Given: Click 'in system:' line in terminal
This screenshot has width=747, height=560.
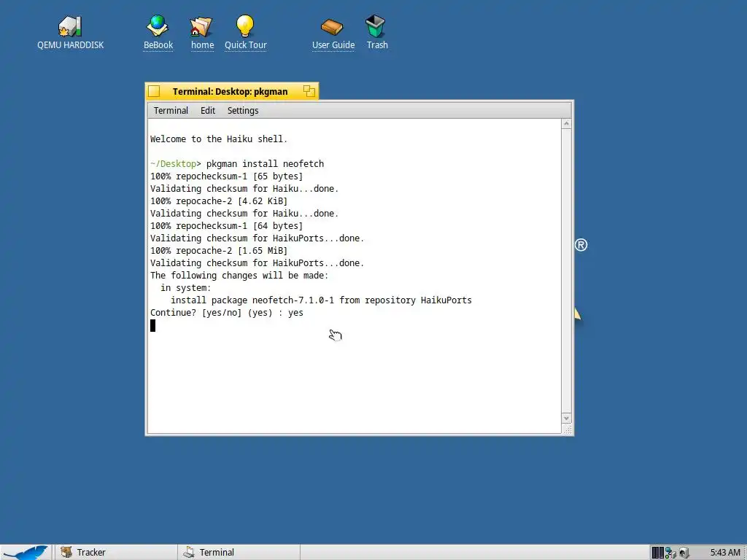Looking at the screenshot, I should click(186, 288).
